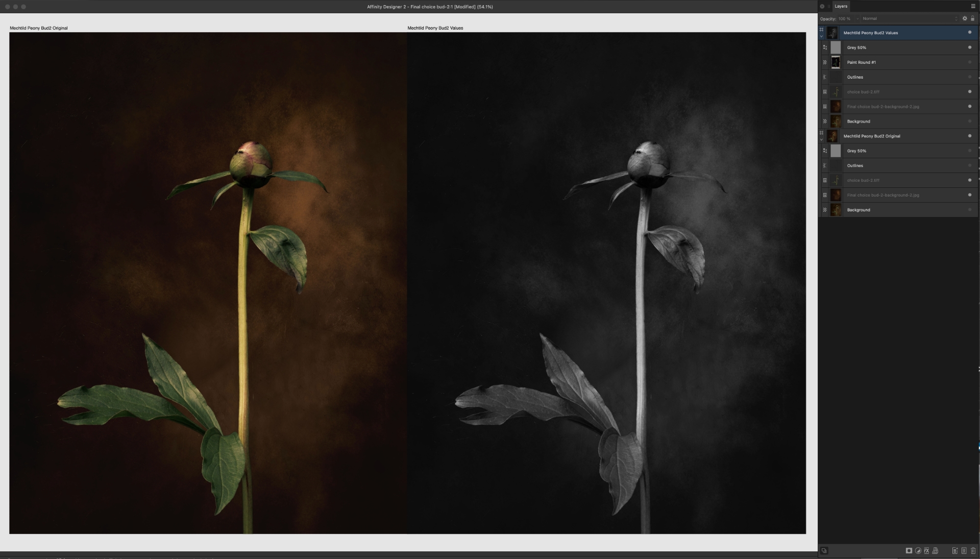Screen dimensions: 980x559
Task: Click curves layer icon of Outlines under Values
Action: [825, 77]
